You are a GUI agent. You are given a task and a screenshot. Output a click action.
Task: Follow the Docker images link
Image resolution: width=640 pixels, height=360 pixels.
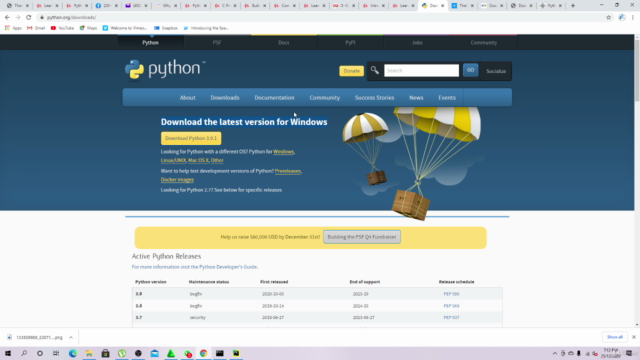(x=177, y=180)
